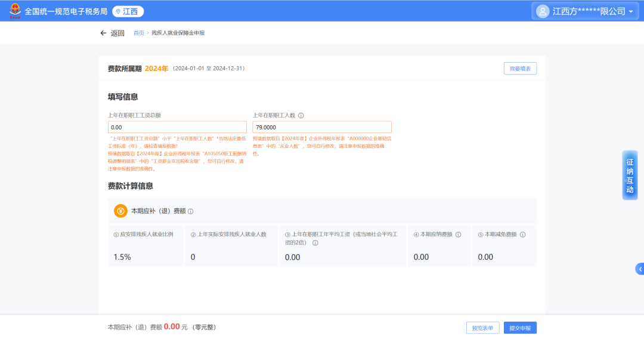This screenshot has width=644, height=339.
Task: Expand the 江西方******限公司 account dropdown arrow
Action: (x=631, y=12)
